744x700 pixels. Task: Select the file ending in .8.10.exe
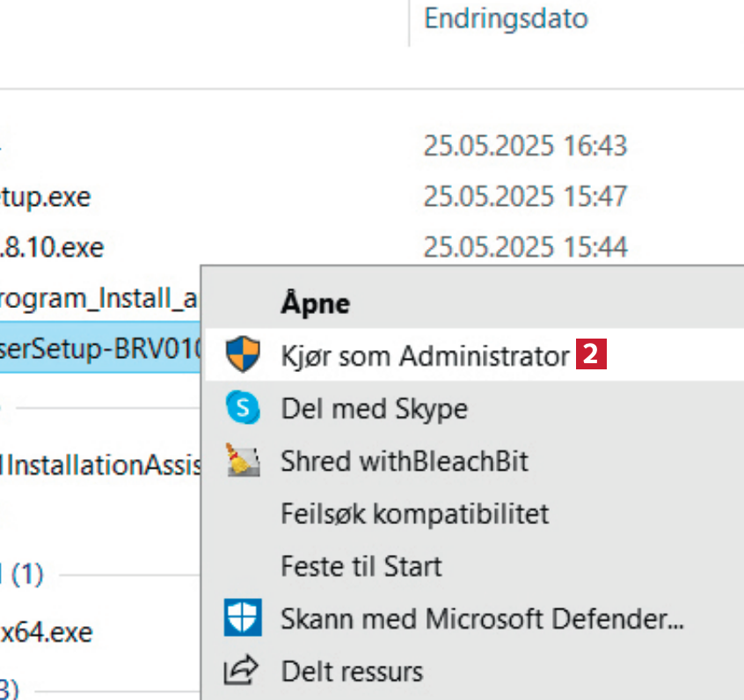coord(51,247)
